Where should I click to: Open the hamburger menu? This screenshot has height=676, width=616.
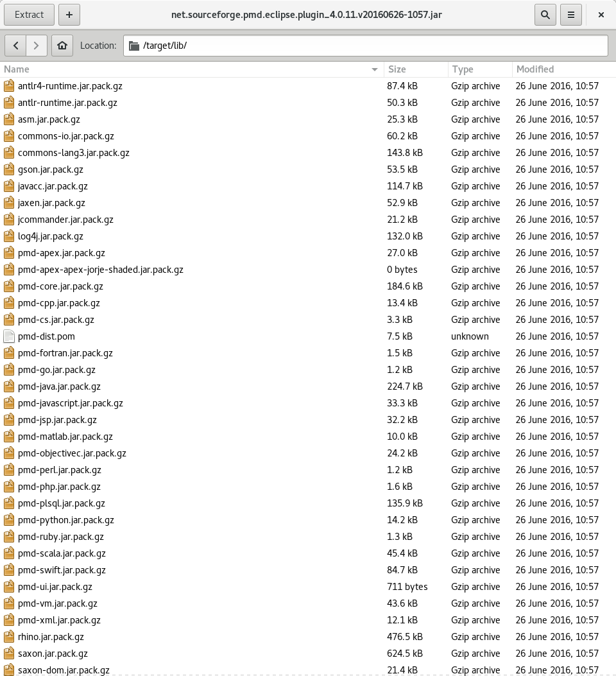571,15
